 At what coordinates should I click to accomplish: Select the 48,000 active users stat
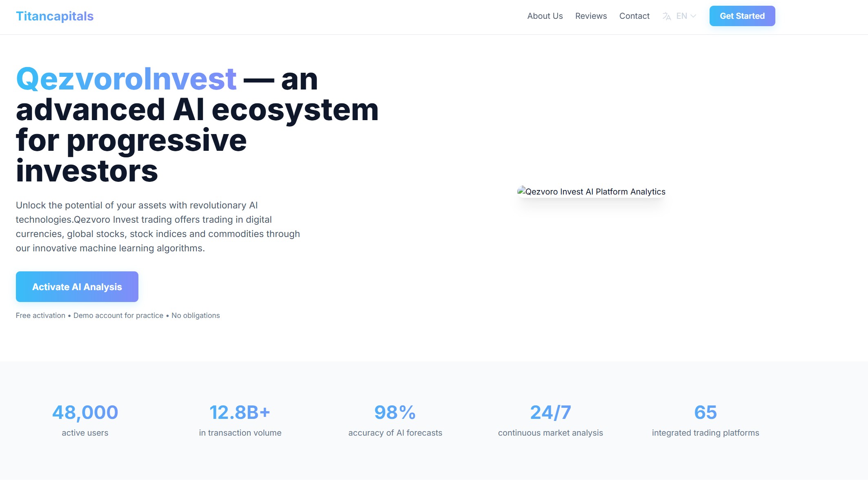click(x=85, y=413)
